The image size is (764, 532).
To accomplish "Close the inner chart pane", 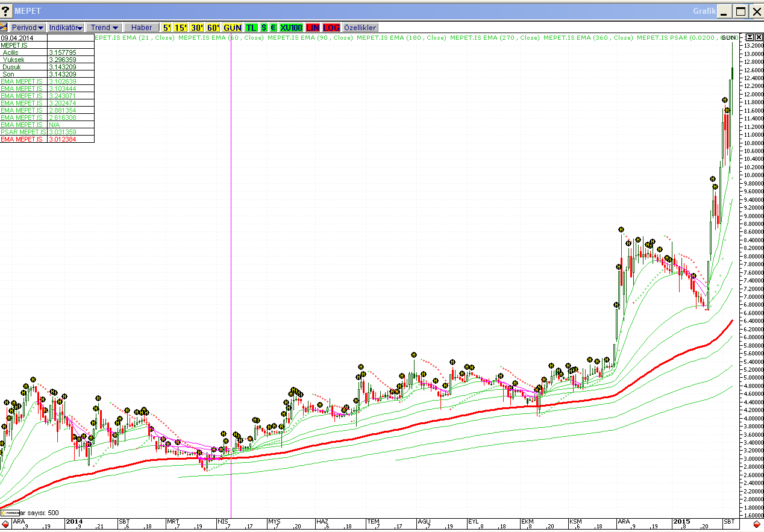I will point(759,37).
